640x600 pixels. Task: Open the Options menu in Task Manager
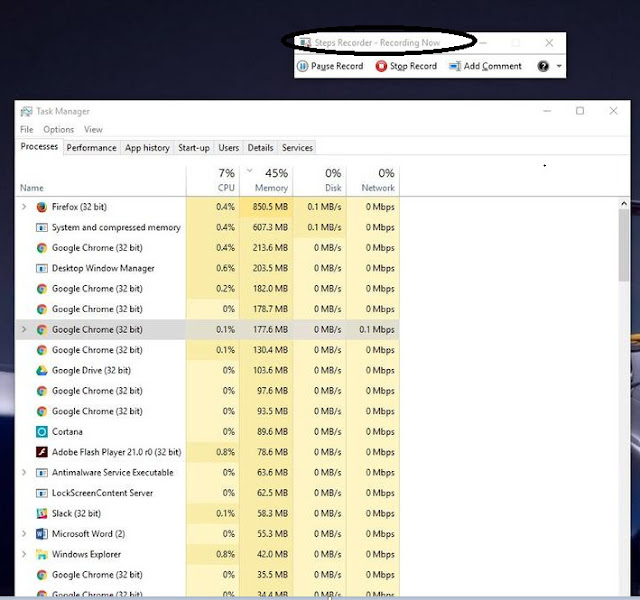coord(59,130)
